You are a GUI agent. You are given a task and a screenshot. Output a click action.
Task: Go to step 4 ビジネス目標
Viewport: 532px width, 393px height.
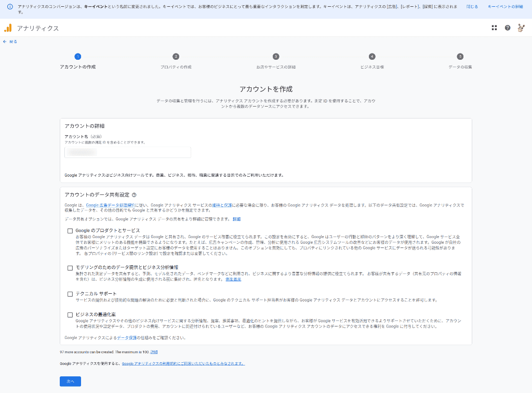pyautogui.click(x=372, y=57)
